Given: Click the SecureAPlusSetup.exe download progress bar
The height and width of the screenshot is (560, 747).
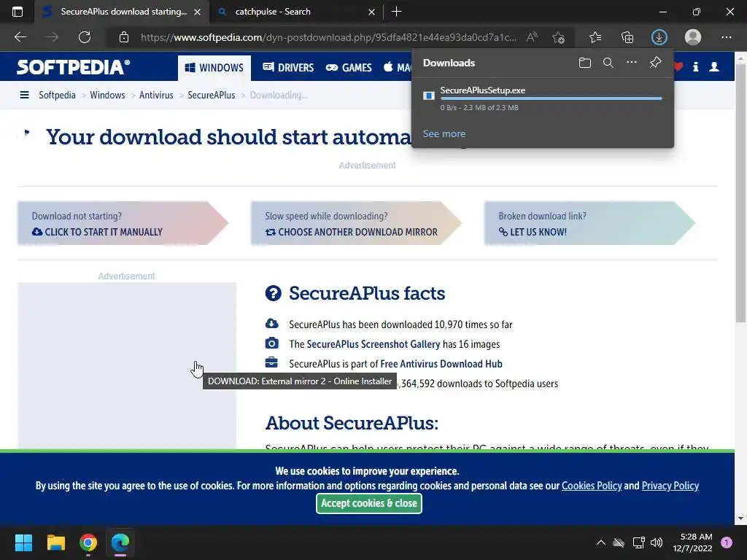Looking at the screenshot, I should [551, 98].
